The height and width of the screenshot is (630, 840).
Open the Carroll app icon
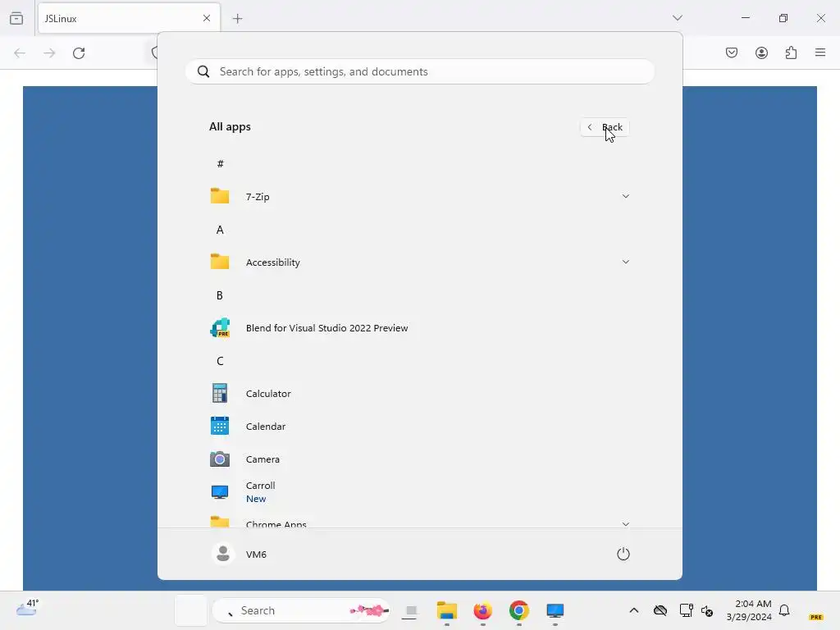[220, 492]
